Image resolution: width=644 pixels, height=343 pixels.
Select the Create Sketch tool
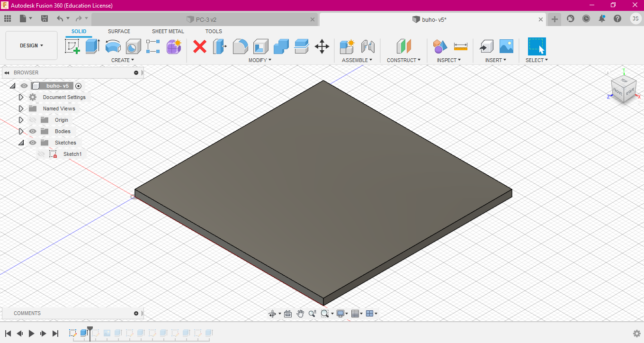click(x=72, y=46)
